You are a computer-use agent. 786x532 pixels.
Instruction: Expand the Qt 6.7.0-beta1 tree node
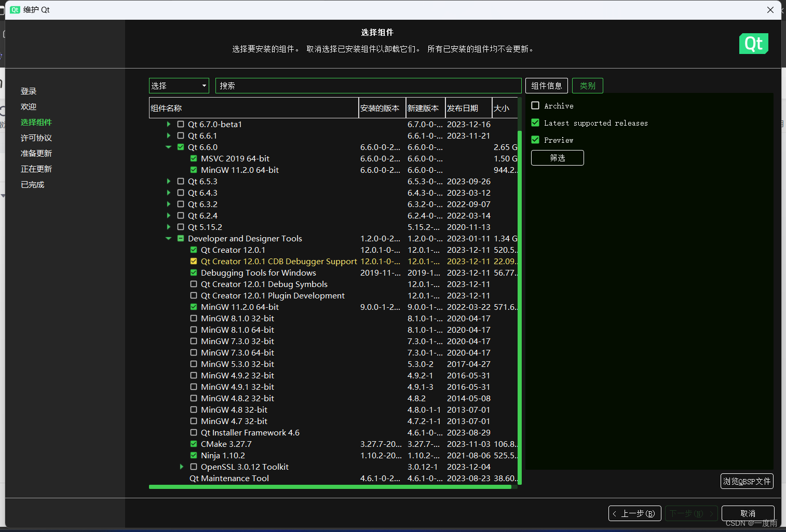click(169, 124)
